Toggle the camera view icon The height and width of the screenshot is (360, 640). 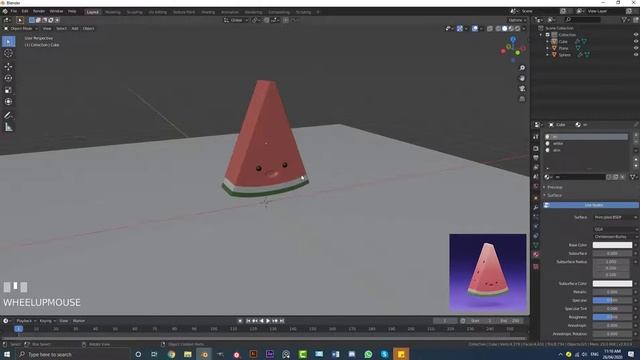point(522,89)
